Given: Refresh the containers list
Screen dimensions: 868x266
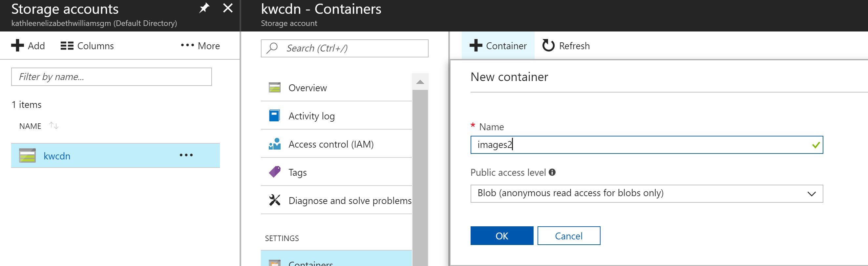Looking at the screenshot, I should coord(566,46).
